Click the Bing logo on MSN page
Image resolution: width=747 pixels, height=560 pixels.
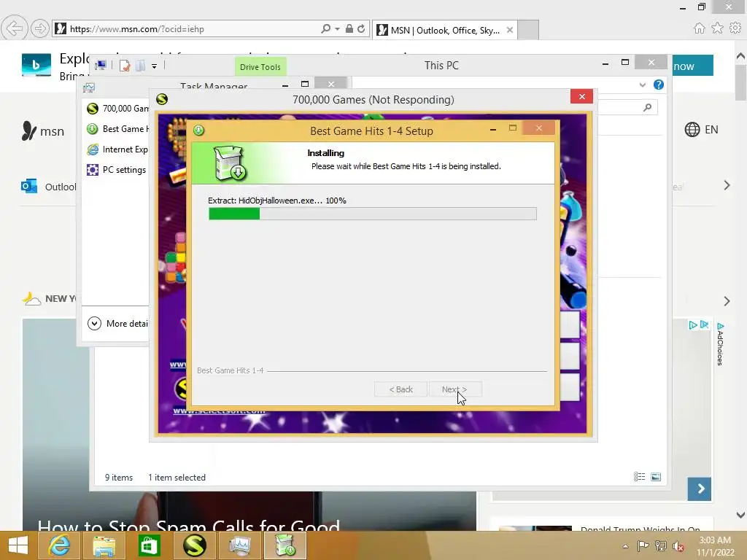click(x=36, y=65)
